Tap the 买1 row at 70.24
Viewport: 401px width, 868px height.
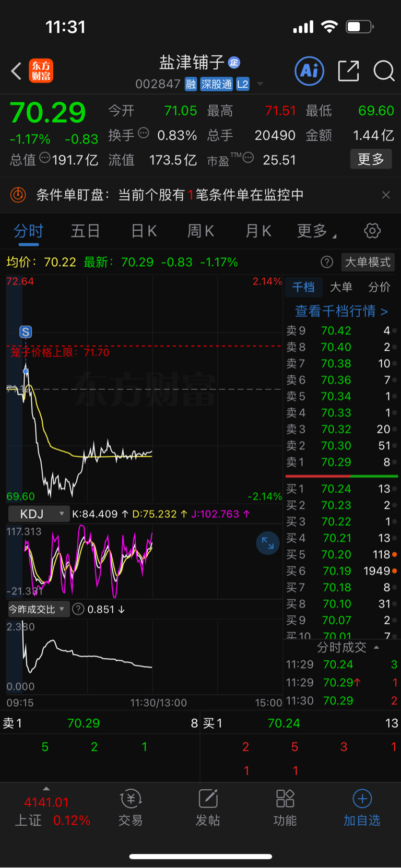pyautogui.click(x=341, y=489)
